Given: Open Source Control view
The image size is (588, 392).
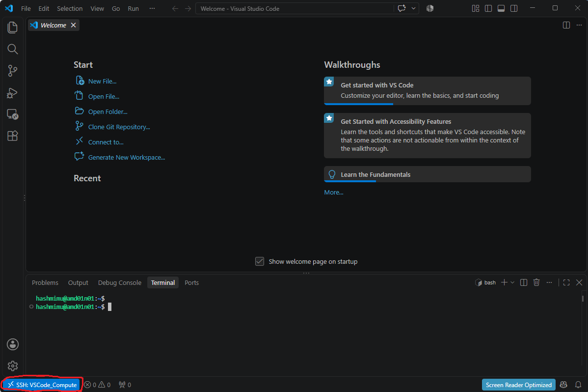Looking at the screenshot, I should coord(12,71).
